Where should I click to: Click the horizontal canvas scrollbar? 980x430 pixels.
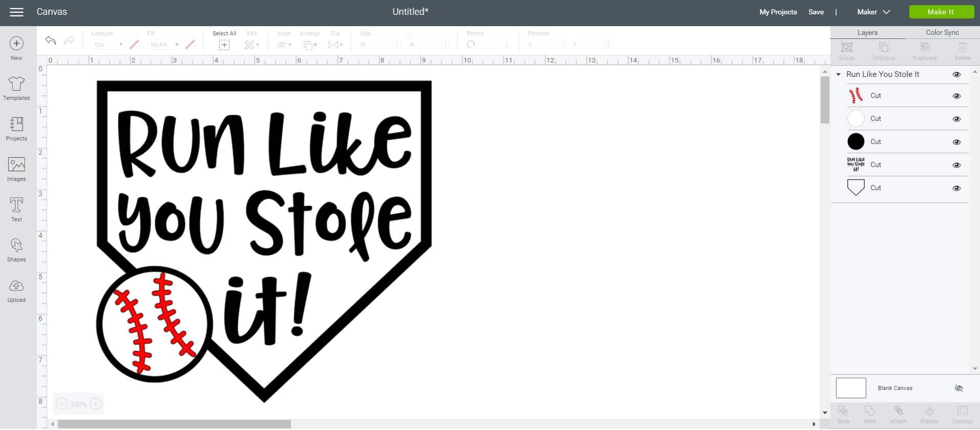click(x=174, y=424)
